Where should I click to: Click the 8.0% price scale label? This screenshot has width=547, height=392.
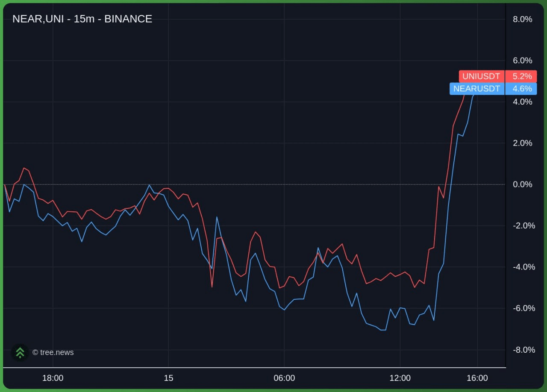(x=522, y=19)
